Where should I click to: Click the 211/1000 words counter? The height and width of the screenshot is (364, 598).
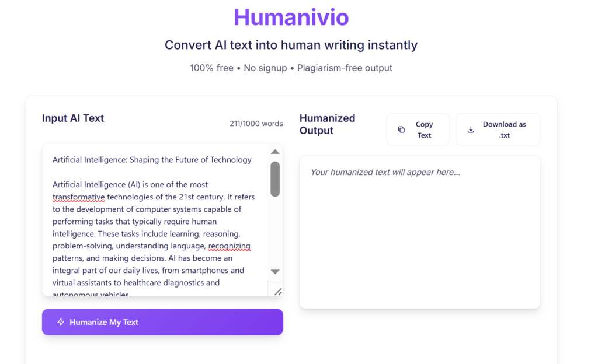[256, 124]
